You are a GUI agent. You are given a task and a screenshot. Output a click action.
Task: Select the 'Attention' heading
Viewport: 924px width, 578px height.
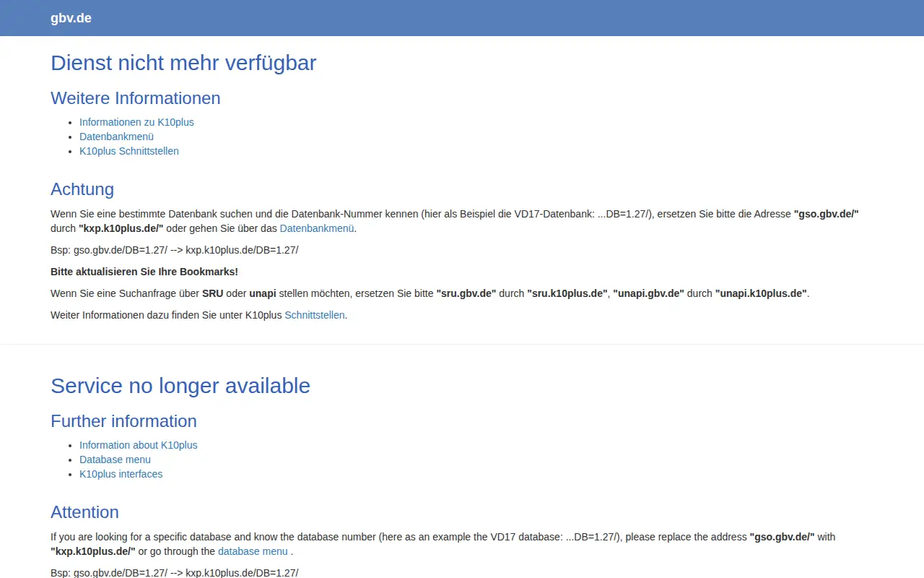click(x=84, y=512)
